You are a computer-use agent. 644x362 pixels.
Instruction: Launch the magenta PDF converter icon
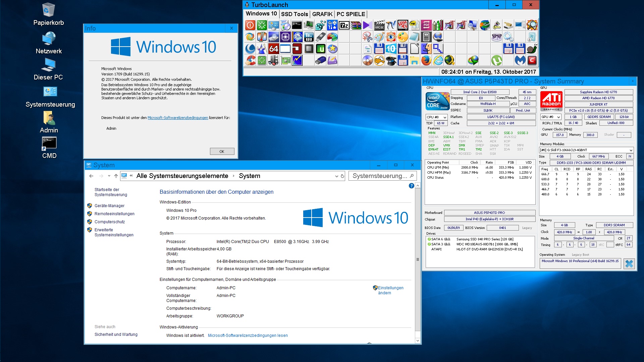426,25
